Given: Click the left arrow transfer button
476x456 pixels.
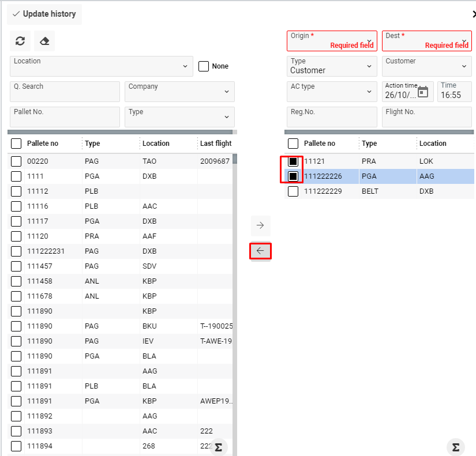Looking at the screenshot, I should pyautogui.click(x=260, y=251).
